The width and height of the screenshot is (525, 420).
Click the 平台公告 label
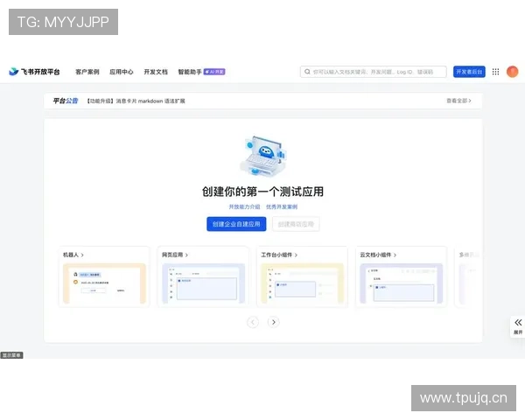pos(66,101)
